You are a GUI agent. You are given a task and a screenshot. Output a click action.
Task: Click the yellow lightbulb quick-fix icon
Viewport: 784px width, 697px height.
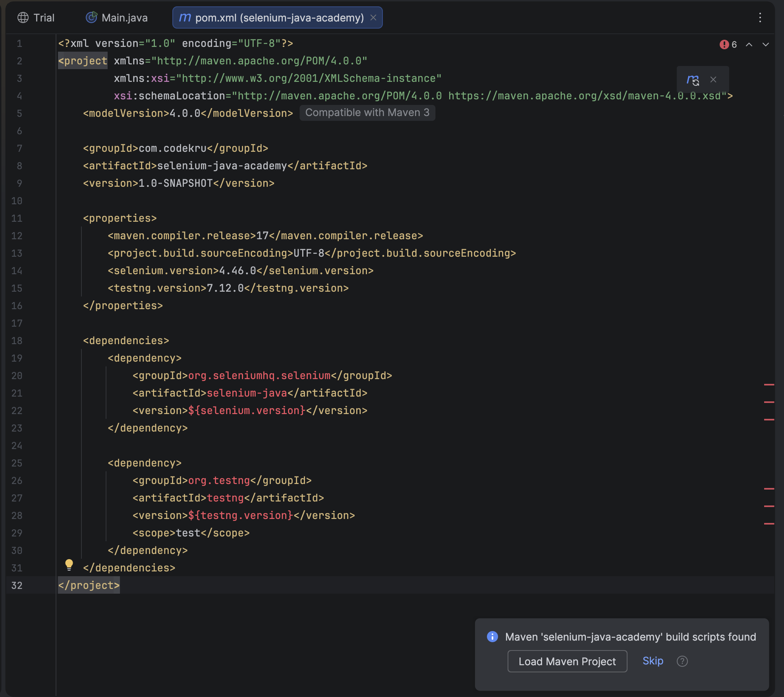[x=69, y=565]
